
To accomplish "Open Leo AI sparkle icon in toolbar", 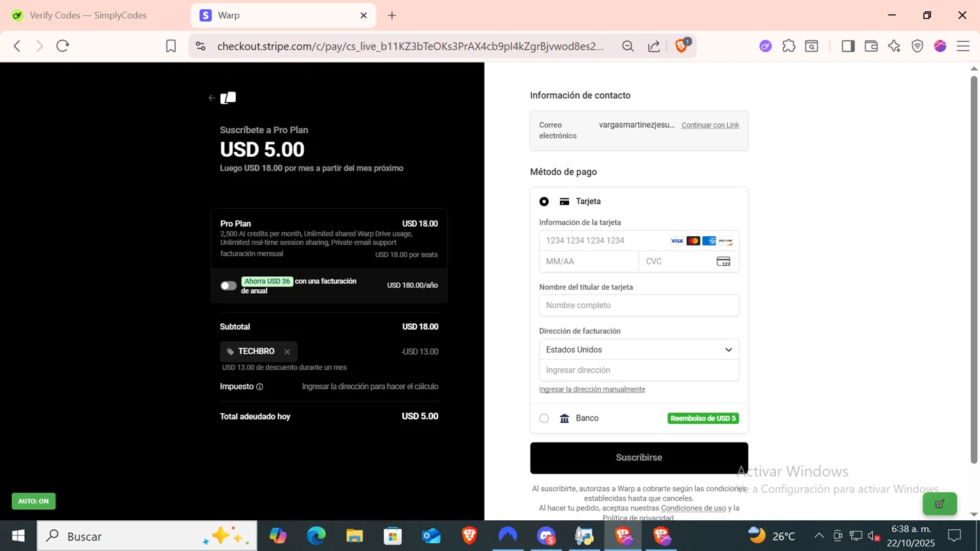I will coord(894,46).
